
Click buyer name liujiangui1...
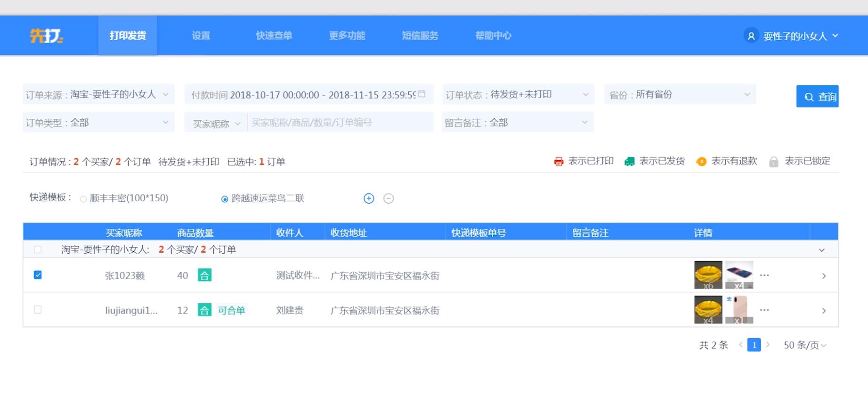pyautogui.click(x=131, y=310)
